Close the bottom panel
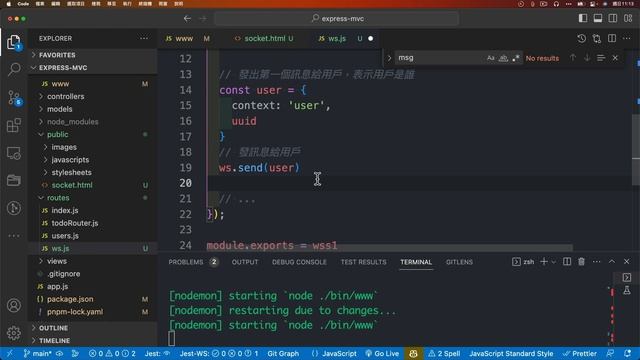The image size is (640, 360). (x=627, y=262)
